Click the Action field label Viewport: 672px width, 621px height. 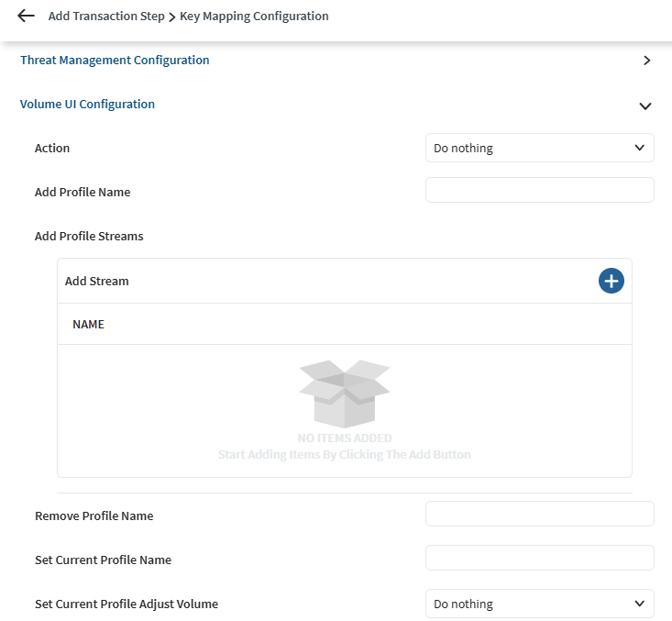click(52, 149)
